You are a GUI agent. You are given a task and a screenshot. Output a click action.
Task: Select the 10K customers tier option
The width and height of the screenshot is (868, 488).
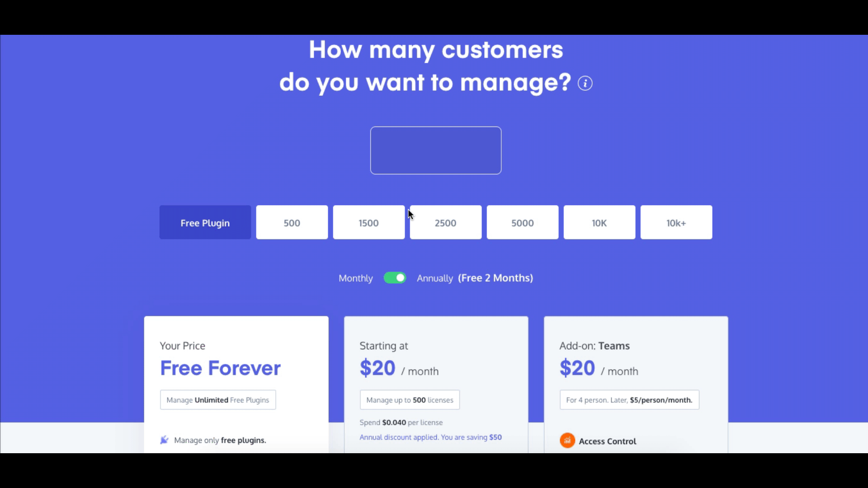tap(599, 222)
